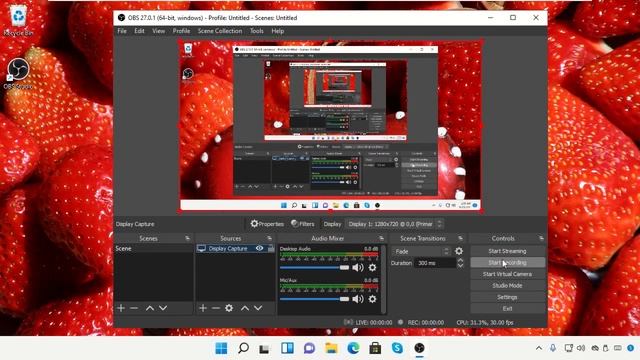Open the Scene Collection menu
Viewport: 640px width, 360px height.
click(x=220, y=31)
